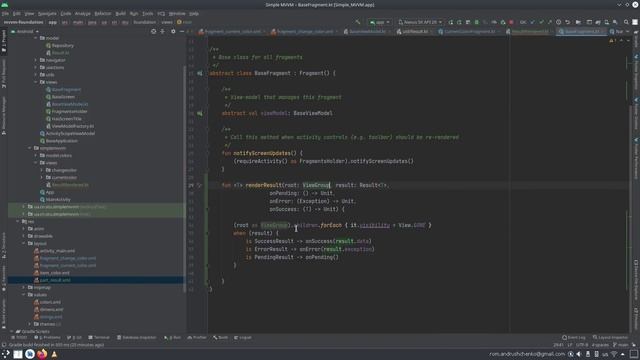Image resolution: width=640 pixels, height=360 pixels.
Task: Toggle the Terminal tool window
Action: point(99,338)
